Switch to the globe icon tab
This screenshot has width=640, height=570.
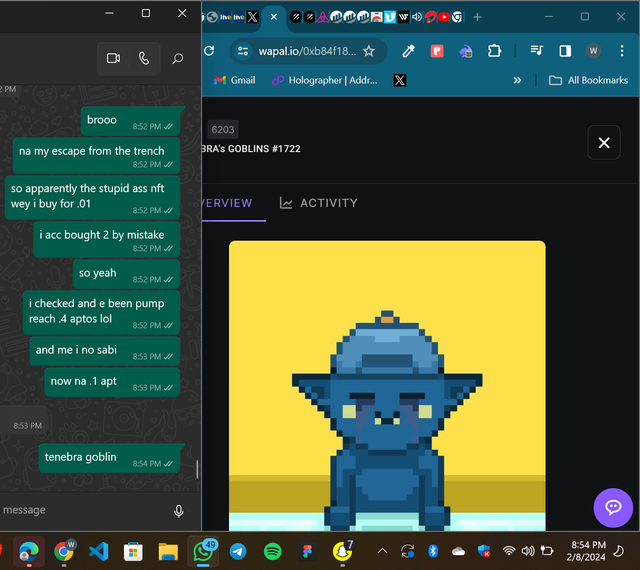[212, 17]
